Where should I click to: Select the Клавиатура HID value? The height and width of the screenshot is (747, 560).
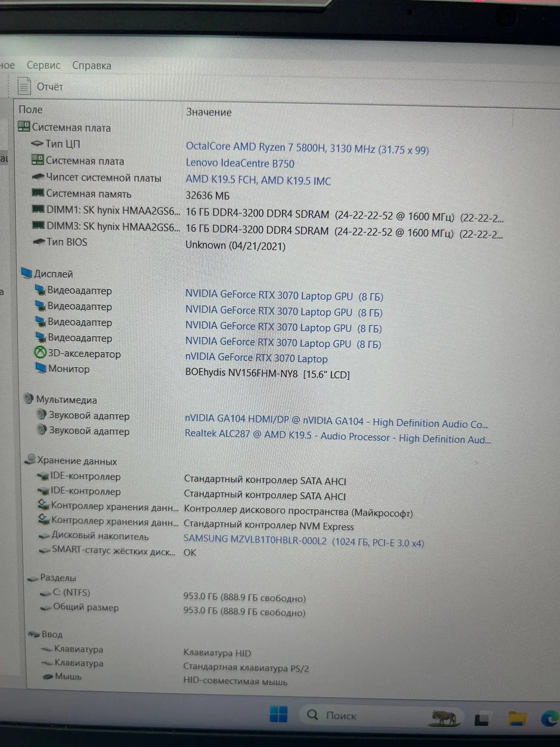point(217,653)
